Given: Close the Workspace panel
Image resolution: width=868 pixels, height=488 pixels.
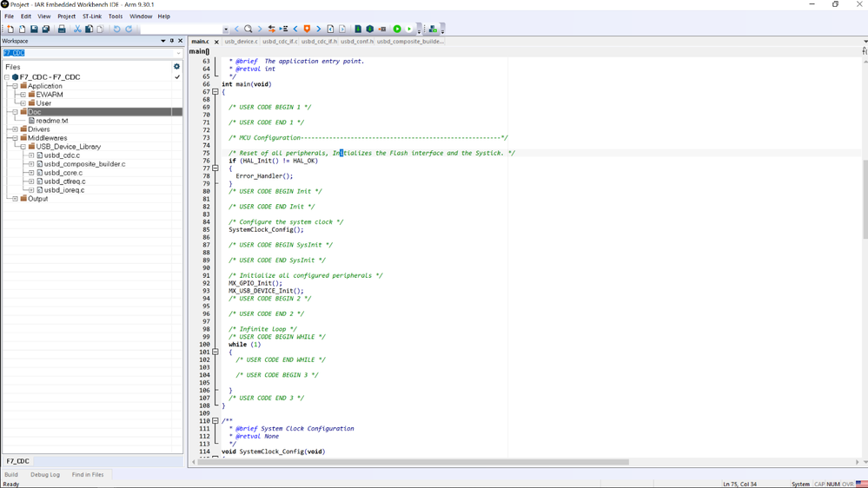Looking at the screenshot, I should pyautogui.click(x=180, y=41).
